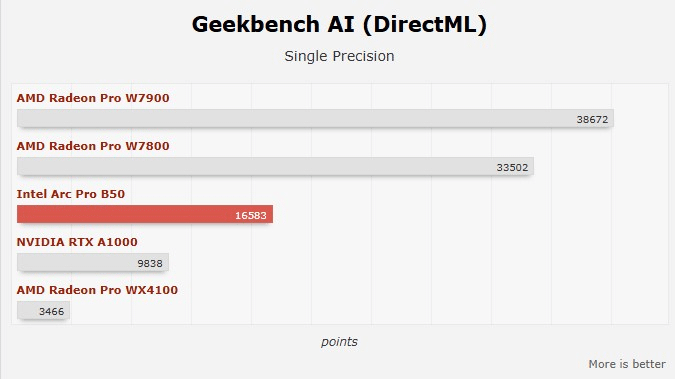Click the AMD Radeon Pro W7800 label
The image size is (675, 379).
pos(93,146)
